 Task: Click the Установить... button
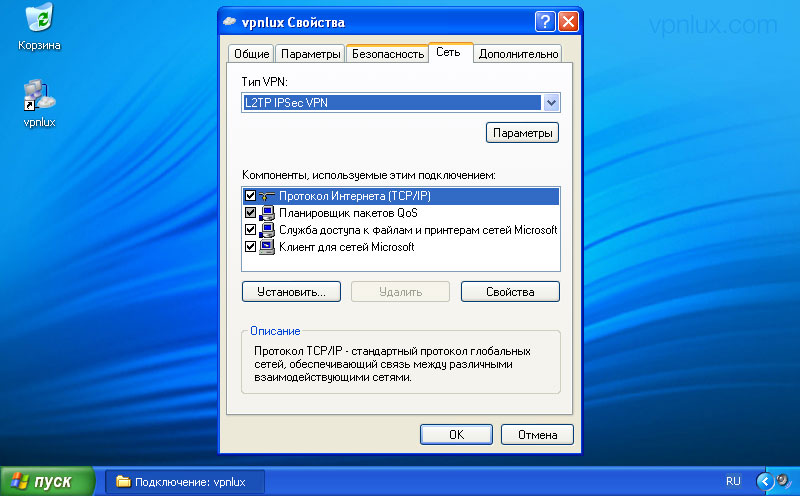[291, 292]
